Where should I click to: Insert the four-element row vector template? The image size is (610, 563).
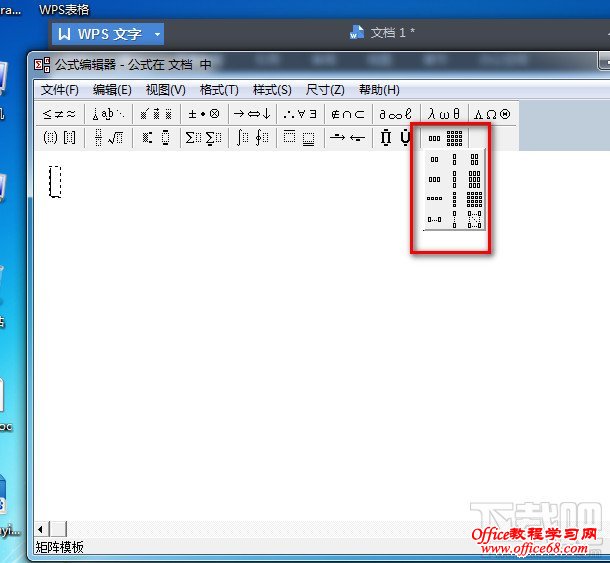click(x=434, y=199)
